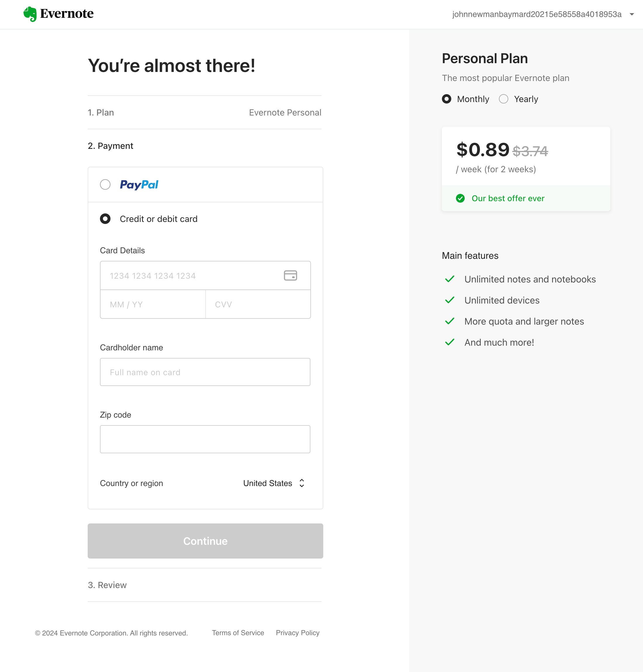Open Privacy Policy link

coord(298,633)
